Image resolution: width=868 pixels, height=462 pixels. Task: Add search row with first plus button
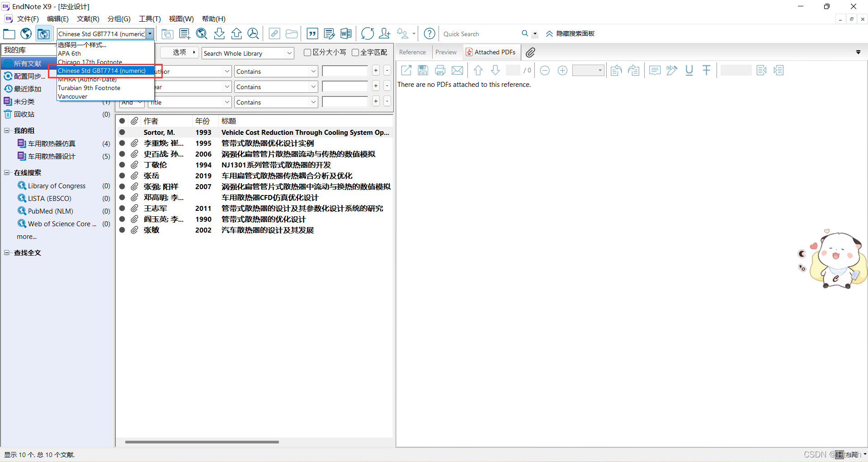click(376, 71)
